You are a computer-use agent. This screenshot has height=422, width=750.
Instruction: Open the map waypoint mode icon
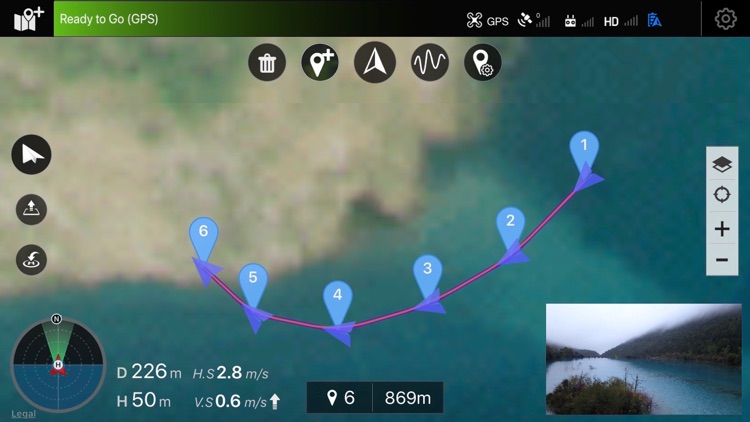click(x=28, y=19)
